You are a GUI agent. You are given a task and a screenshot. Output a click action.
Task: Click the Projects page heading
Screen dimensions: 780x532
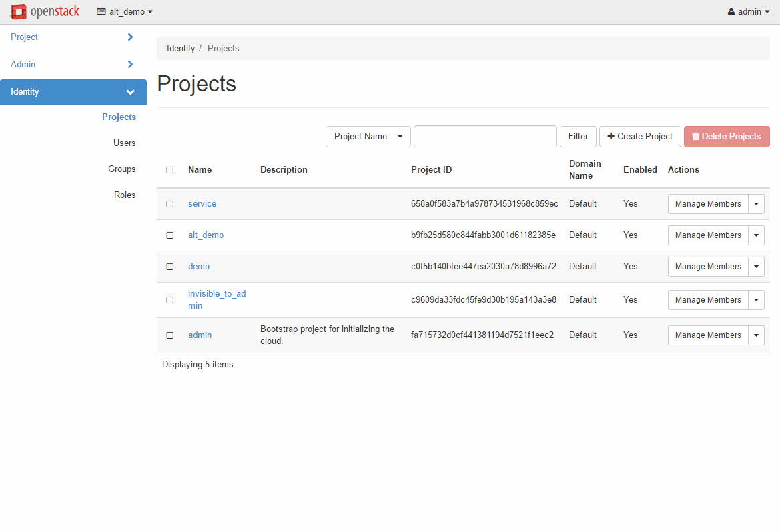click(x=196, y=84)
